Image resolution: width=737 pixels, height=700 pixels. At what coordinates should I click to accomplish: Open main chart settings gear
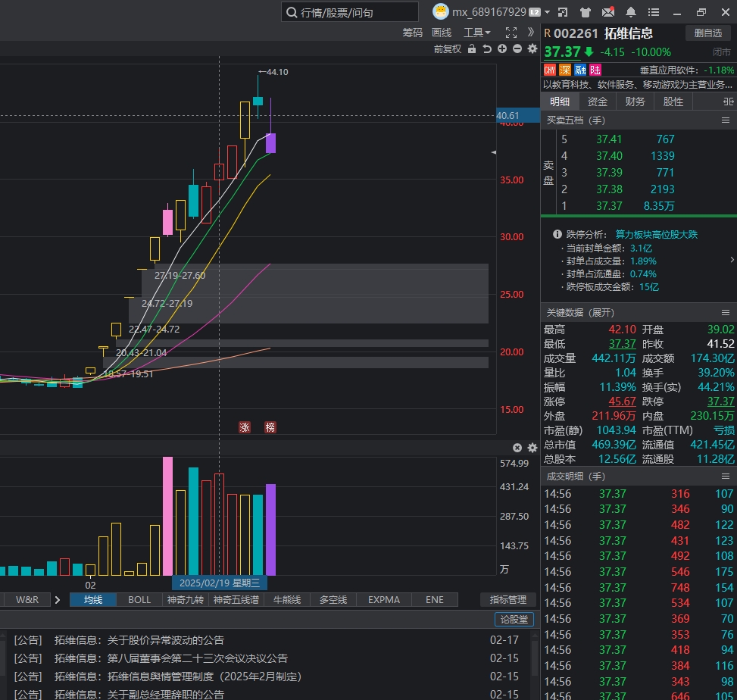tap(532, 49)
